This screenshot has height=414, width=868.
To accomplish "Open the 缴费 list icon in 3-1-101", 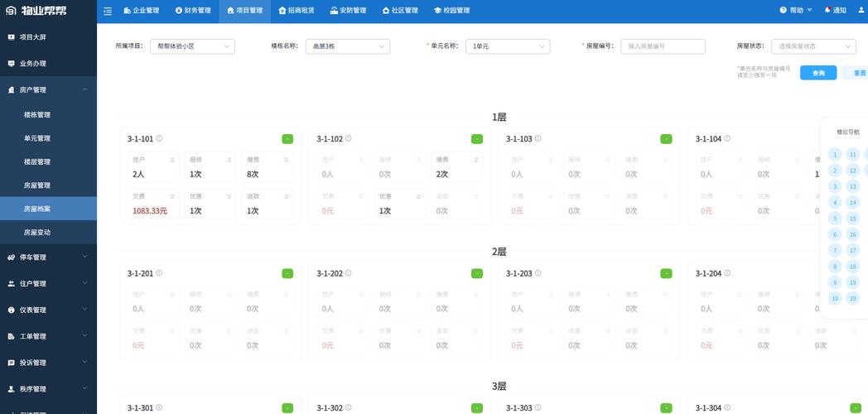I will click(287, 160).
